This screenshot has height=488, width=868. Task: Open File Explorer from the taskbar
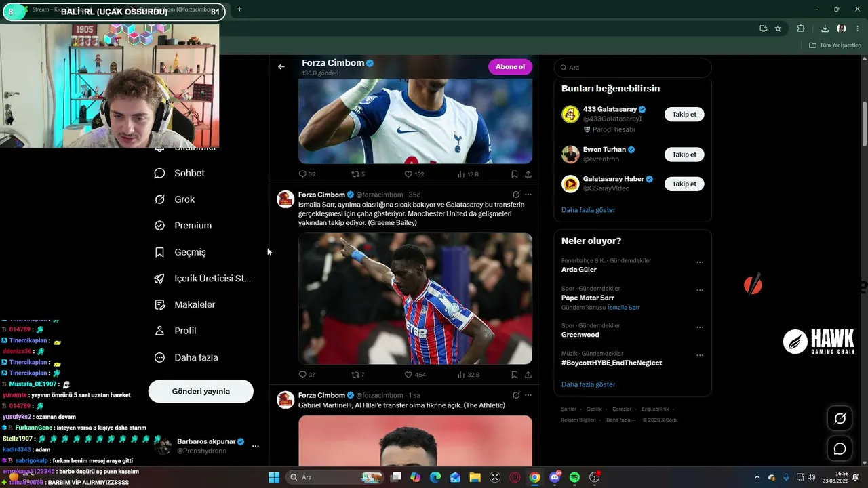tap(475, 477)
